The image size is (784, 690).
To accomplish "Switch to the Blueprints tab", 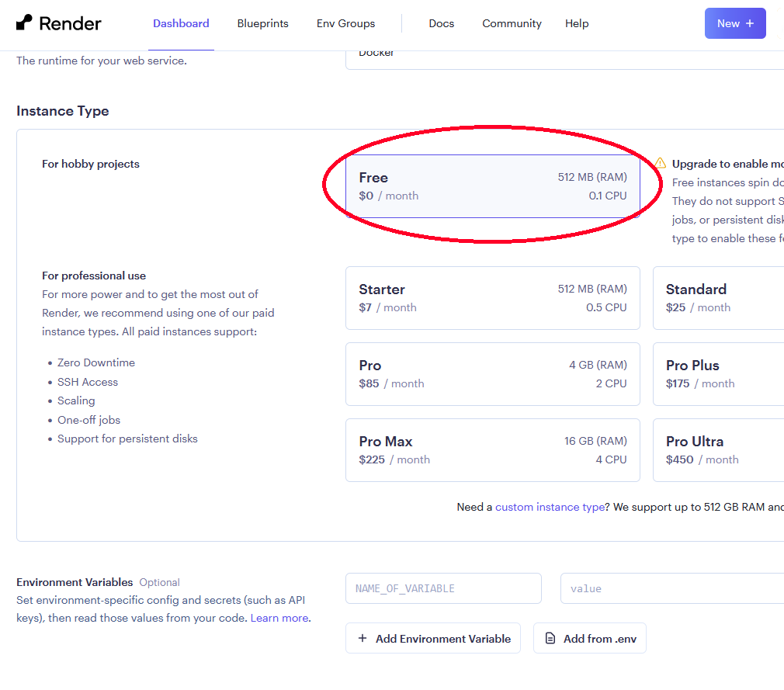I will [x=262, y=23].
